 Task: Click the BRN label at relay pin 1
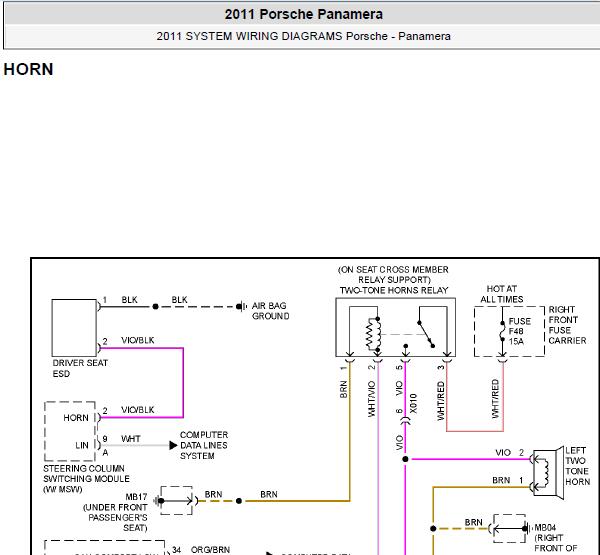(343, 389)
